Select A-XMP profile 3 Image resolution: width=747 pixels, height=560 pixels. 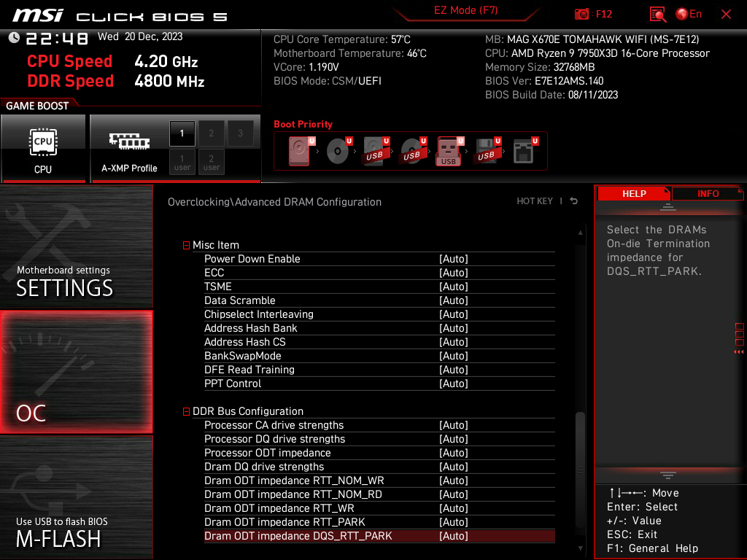pos(240,133)
